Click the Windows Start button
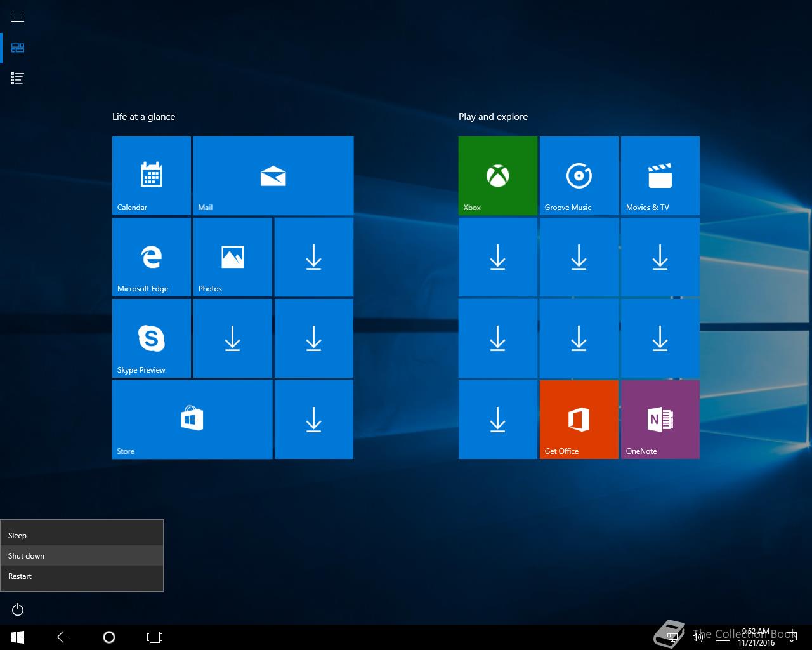 click(x=18, y=637)
